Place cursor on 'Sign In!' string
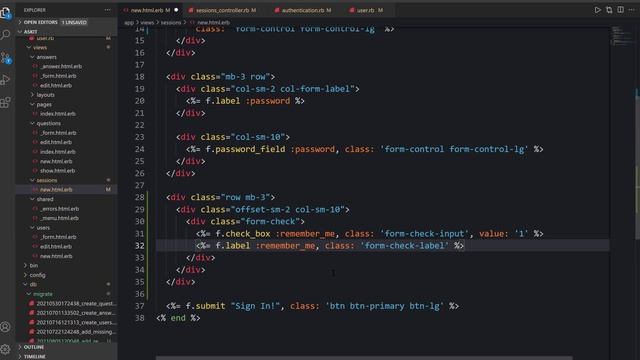Image resolution: width=640 pixels, height=360 pixels. (x=256, y=306)
